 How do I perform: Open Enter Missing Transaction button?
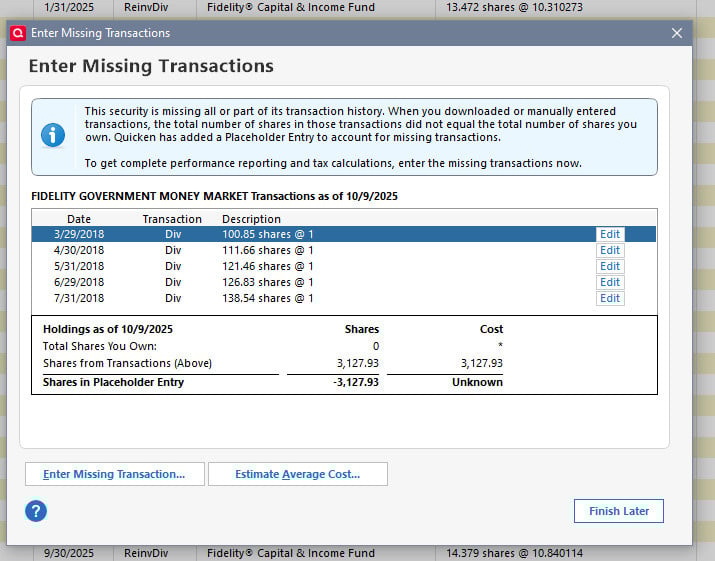click(x=114, y=474)
